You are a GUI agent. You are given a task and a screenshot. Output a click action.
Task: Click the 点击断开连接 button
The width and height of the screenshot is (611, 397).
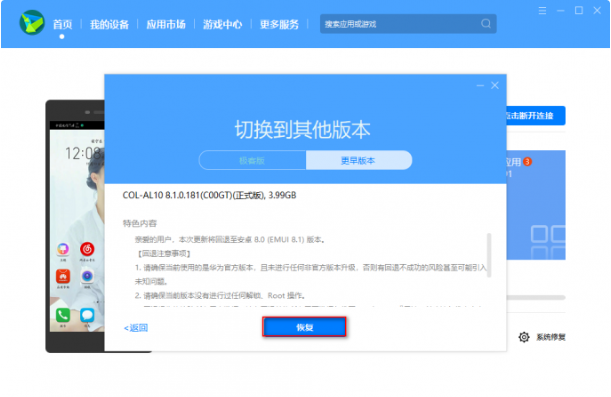536,116
